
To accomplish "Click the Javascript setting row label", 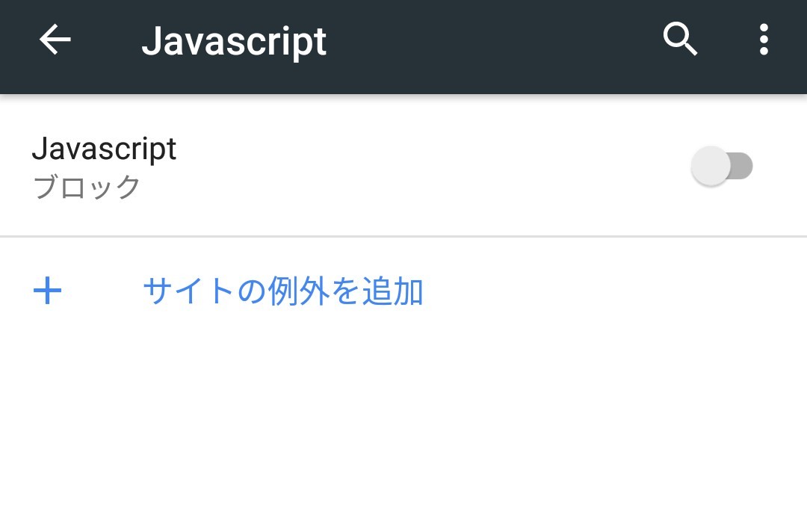I will click(104, 149).
